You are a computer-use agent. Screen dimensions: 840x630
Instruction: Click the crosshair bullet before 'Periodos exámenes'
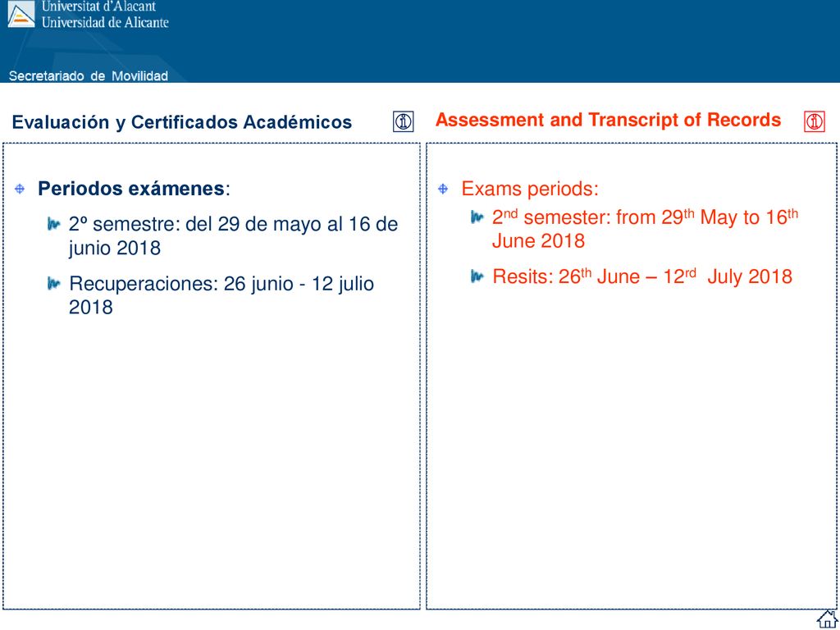tap(20, 189)
